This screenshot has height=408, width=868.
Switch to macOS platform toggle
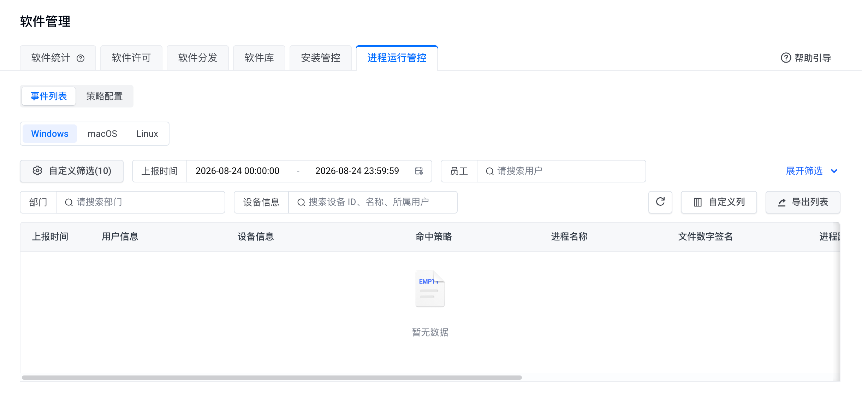tap(102, 134)
